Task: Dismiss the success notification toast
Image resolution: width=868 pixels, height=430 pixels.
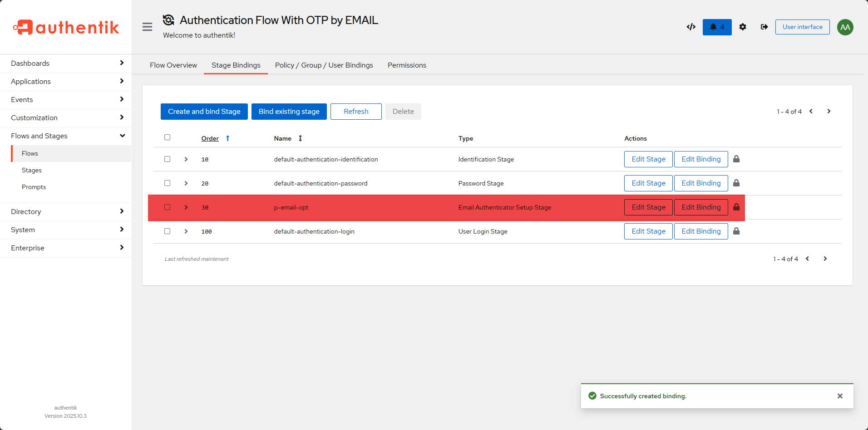Action: 840,396
